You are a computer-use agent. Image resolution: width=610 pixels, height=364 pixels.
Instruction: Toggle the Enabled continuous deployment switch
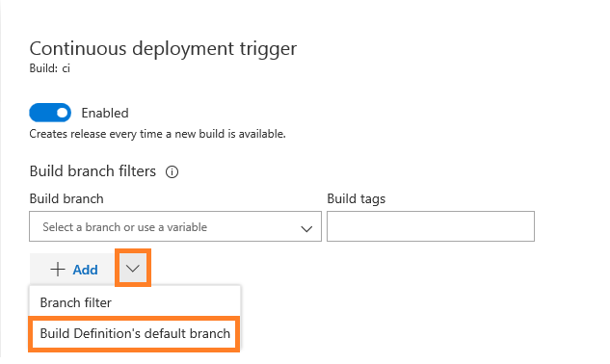pyautogui.click(x=50, y=113)
